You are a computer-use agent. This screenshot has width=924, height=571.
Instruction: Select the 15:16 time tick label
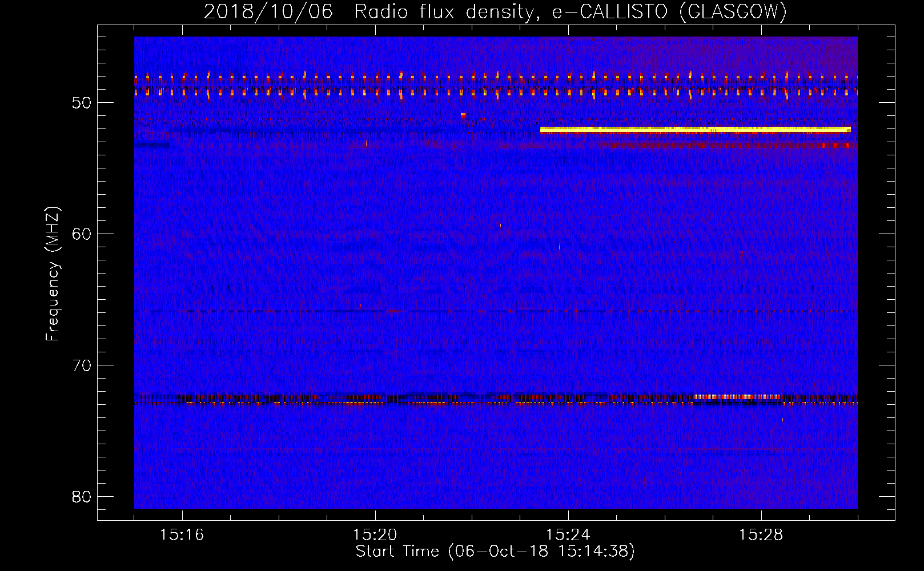click(182, 535)
